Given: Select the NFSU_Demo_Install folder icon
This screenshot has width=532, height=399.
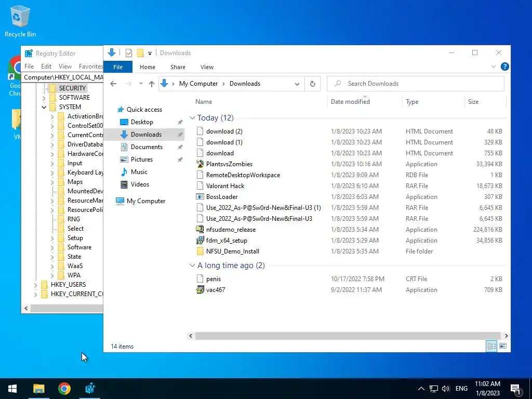Looking at the screenshot, I should click(x=200, y=251).
